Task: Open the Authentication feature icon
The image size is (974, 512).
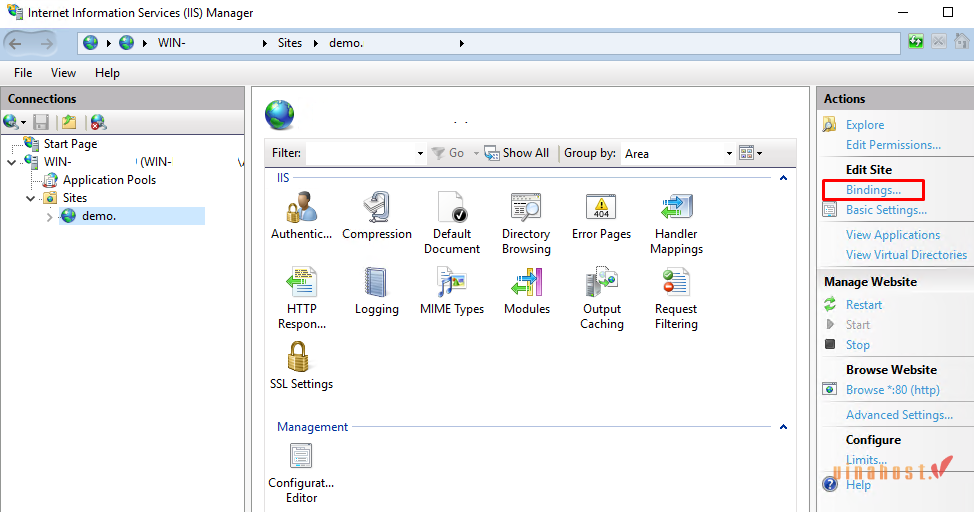Action: coord(301,208)
